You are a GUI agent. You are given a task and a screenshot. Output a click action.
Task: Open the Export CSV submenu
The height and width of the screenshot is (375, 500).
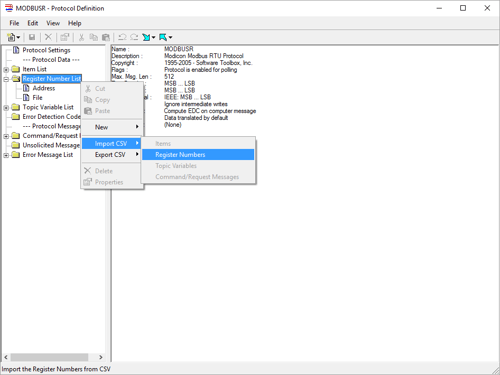(x=112, y=155)
